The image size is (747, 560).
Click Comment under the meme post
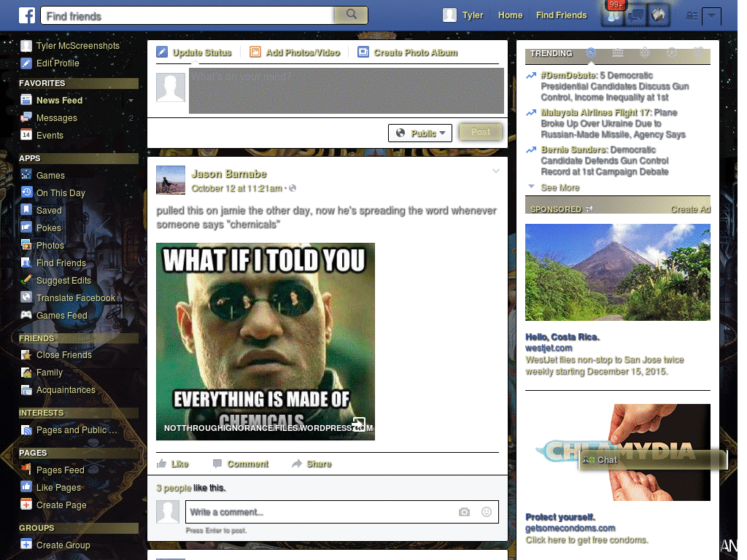pyautogui.click(x=241, y=464)
